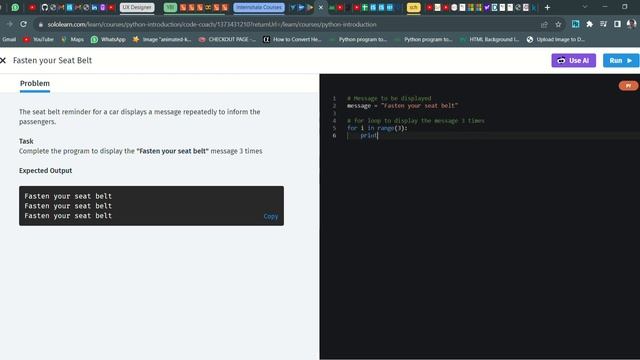Place cursor on the print line in editor
This screenshot has height=360, width=640.
(369, 136)
